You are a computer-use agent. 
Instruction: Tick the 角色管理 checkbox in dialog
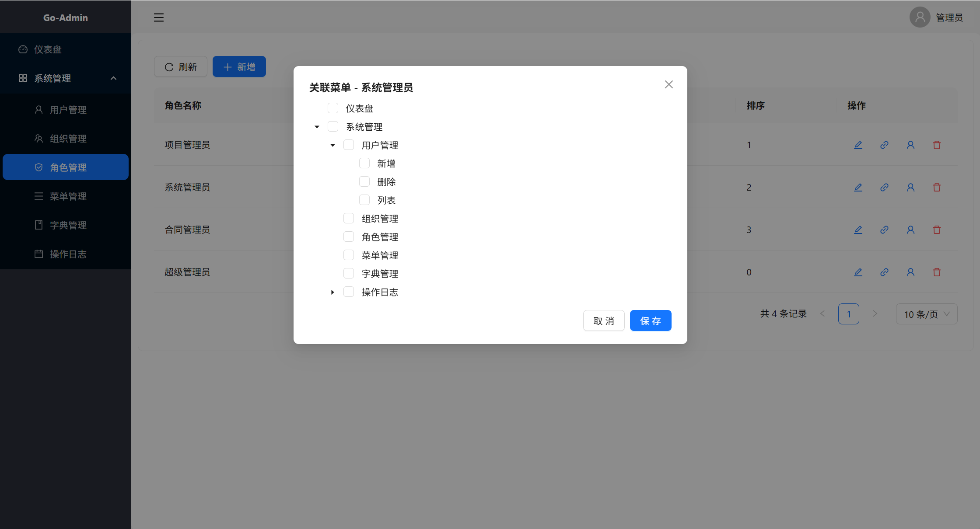pyautogui.click(x=349, y=237)
